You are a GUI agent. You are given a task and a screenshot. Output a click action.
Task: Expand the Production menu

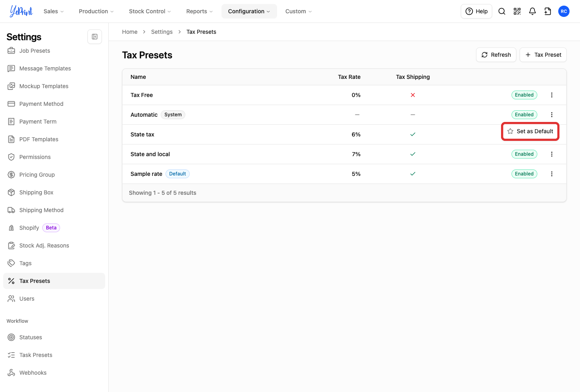coord(96,11)
